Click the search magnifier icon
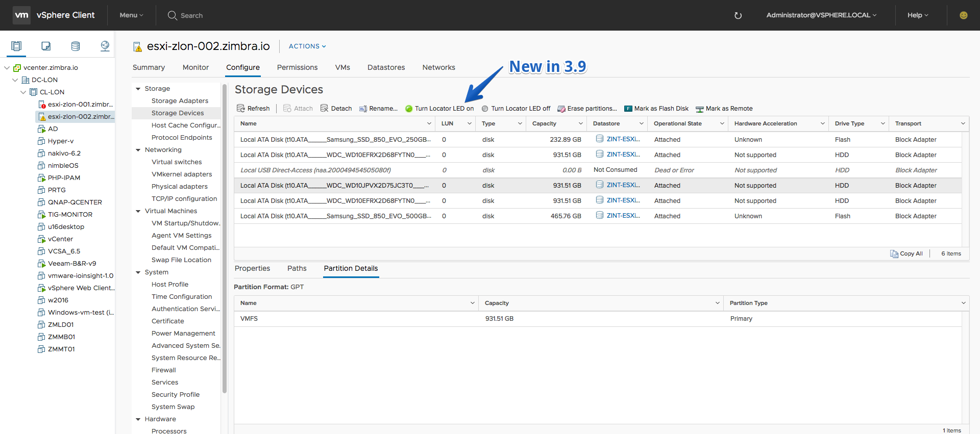Image resolution: width=980 pixels, height=434 pixels. pos(173,15)
